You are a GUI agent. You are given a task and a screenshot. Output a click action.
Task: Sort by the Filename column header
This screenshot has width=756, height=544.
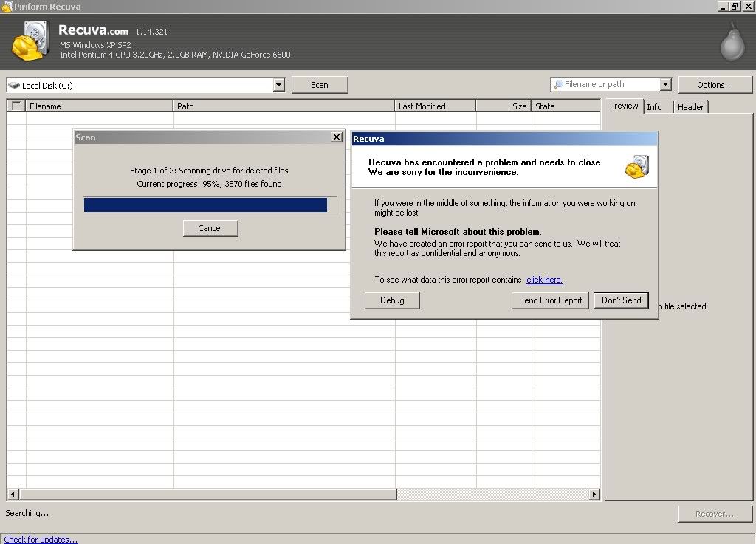click(100, 106)
